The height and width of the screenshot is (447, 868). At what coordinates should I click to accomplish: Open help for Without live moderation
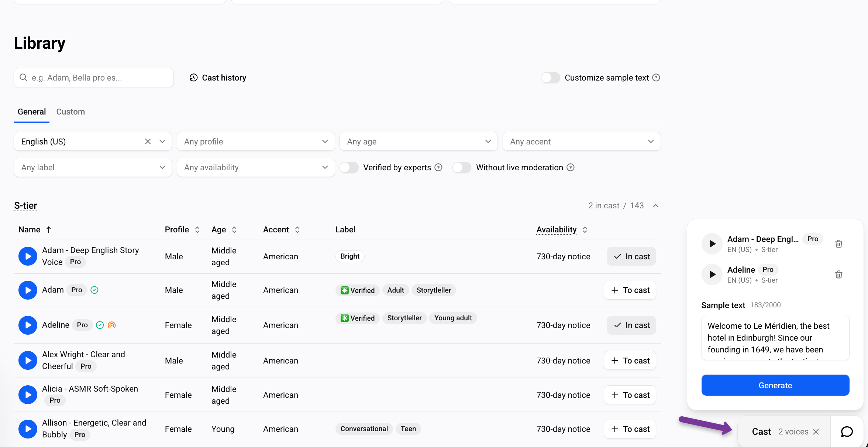coord(571,167)
